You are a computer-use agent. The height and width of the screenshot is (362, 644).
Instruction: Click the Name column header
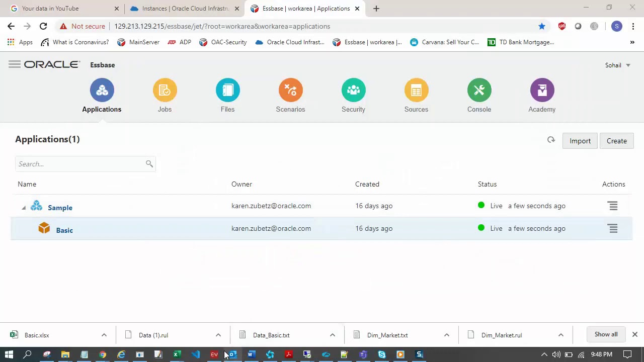[27, 184]
